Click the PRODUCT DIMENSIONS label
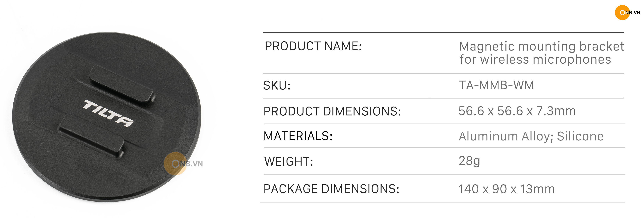This screenshot has height=218, width=644. tap(332, 111)
